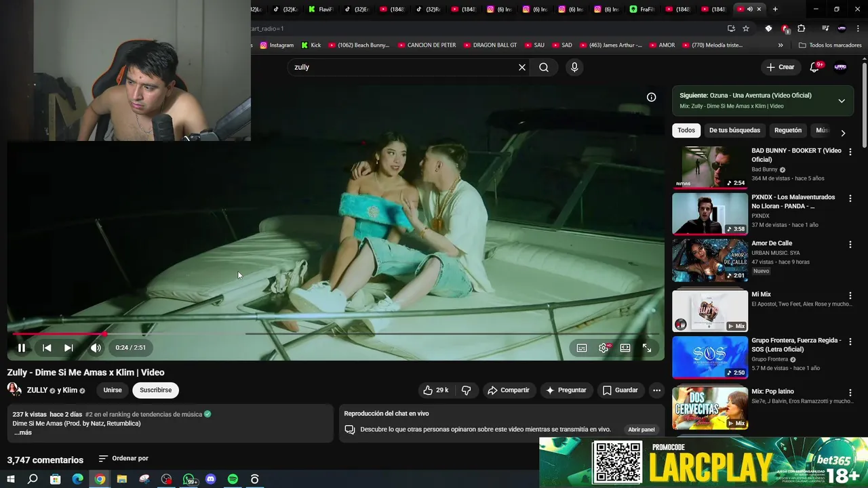Open options for Mix: Pop latino
The height and width of the screenshot is (488, 868).
pos(850,392)
